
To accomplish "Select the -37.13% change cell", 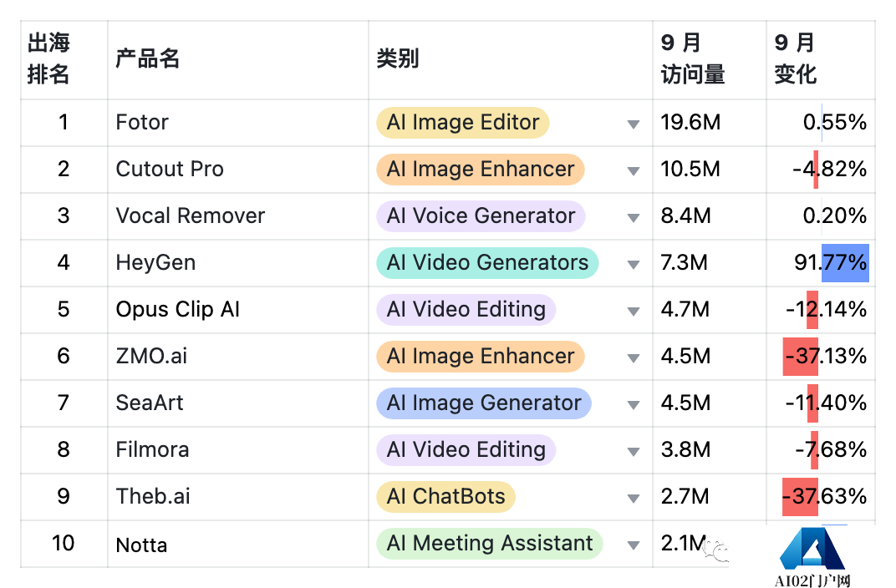I will coord(820,357).
